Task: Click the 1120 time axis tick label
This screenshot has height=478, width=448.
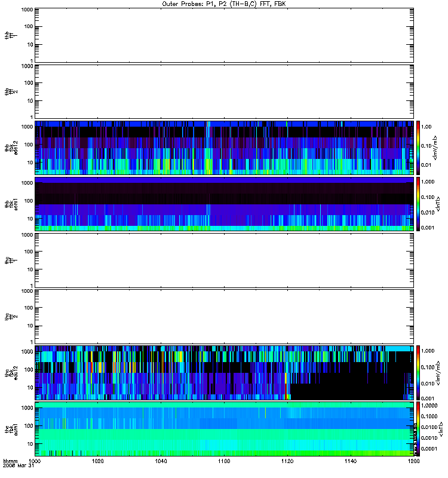Action: coord(287,462)
